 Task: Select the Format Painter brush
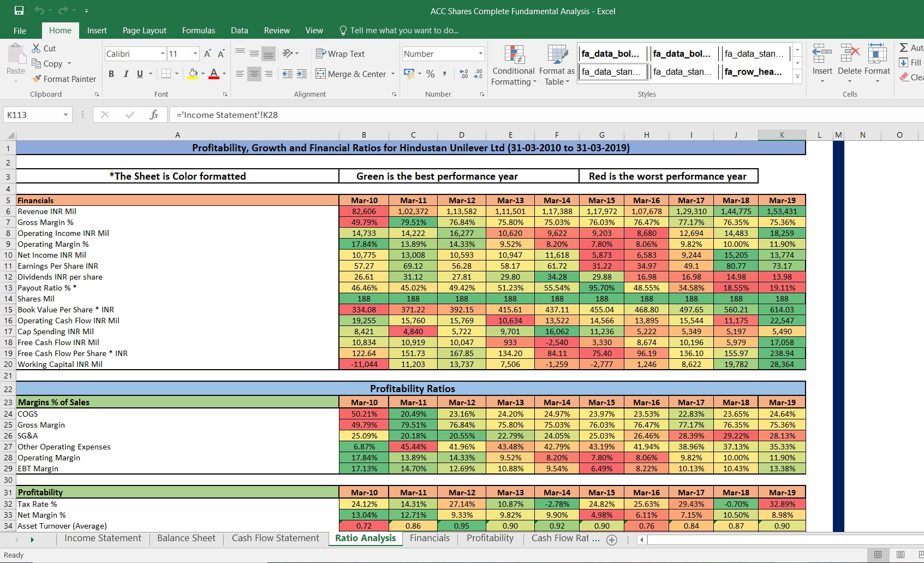pos(37,79)
